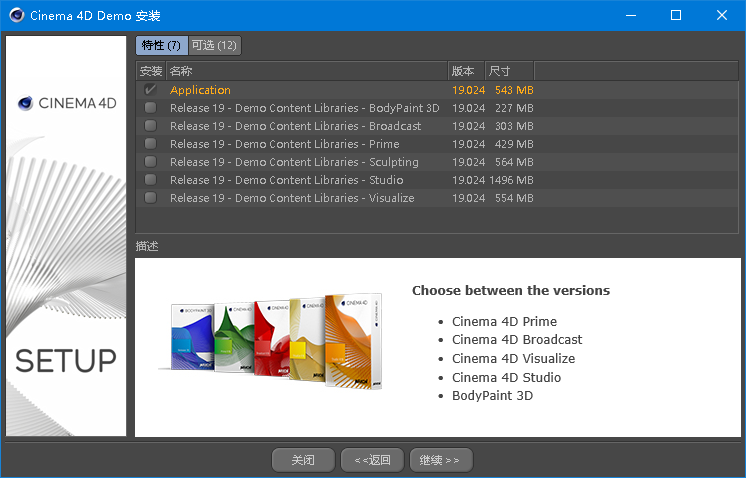
Task: Minimize the installer window
Action: (x=631, y=15)
